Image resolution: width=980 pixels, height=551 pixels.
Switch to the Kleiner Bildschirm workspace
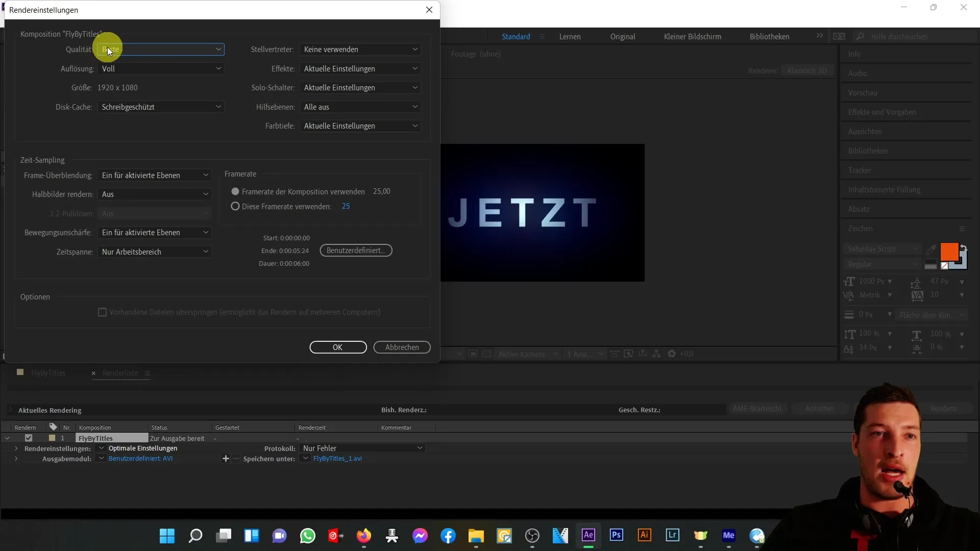click(x=692, y=37)
